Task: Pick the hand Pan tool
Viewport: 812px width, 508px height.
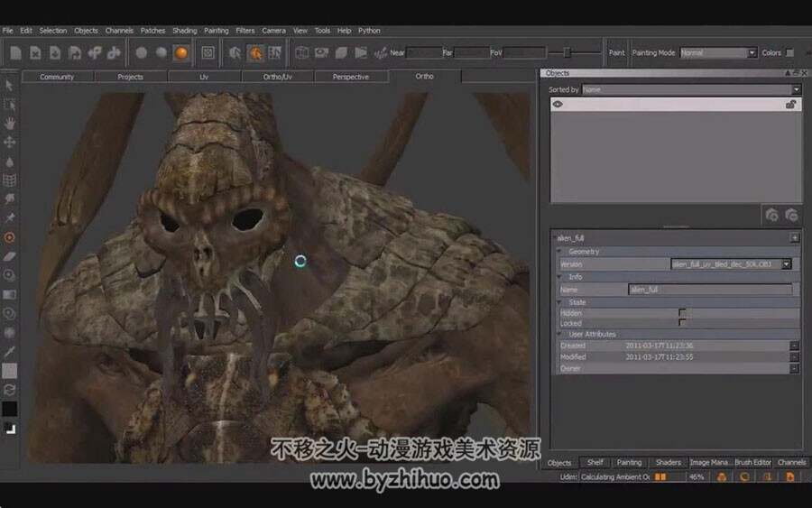Action: point(9,124)
